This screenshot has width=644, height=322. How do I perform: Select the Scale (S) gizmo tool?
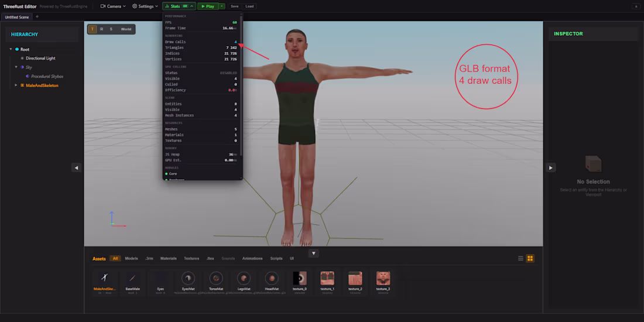[x=111, y=29]
